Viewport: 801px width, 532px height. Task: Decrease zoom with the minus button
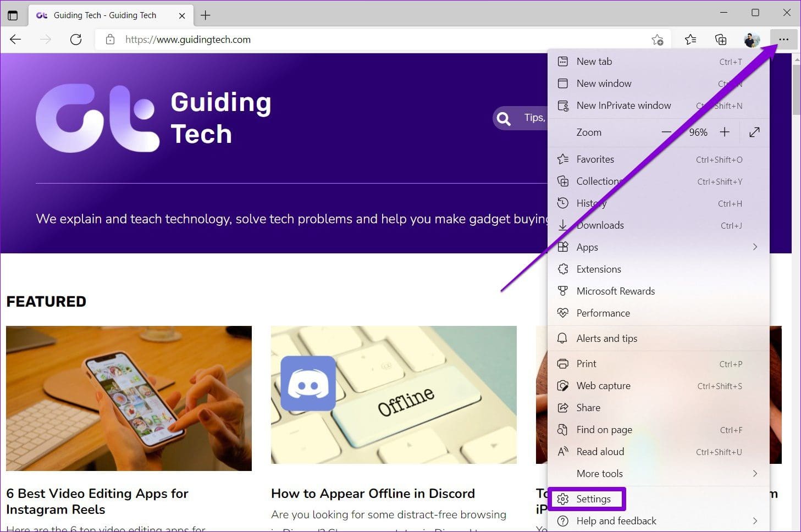(x=666, y=132)
